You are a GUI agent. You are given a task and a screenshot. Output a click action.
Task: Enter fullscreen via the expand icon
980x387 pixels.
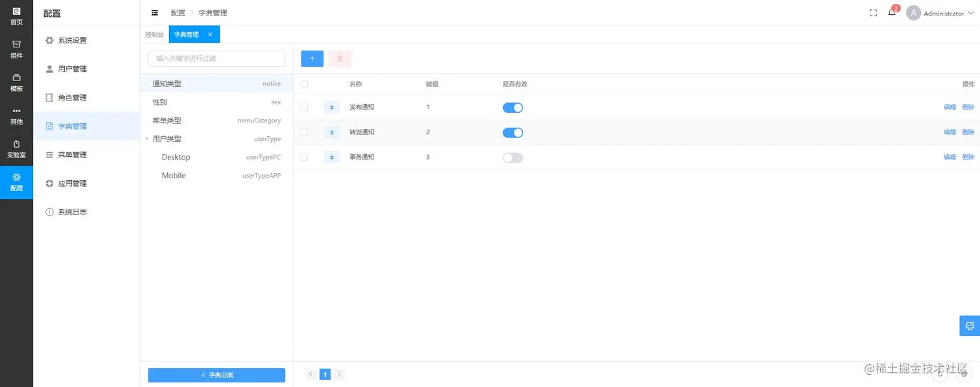(872, 12)
